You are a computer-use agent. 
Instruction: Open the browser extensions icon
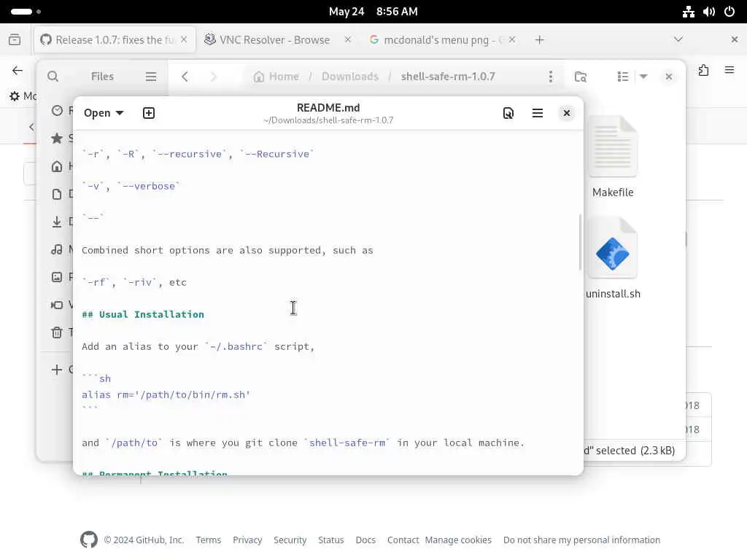(x=704, y=71)
